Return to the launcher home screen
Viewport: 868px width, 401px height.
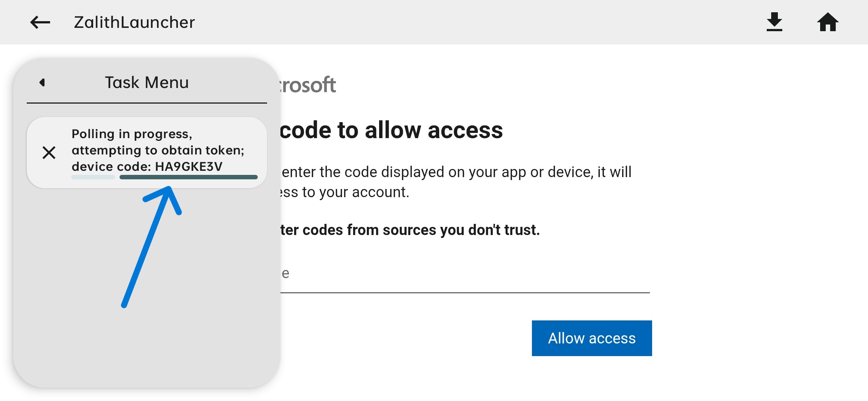pyautogui.click(x=828, y=22)
